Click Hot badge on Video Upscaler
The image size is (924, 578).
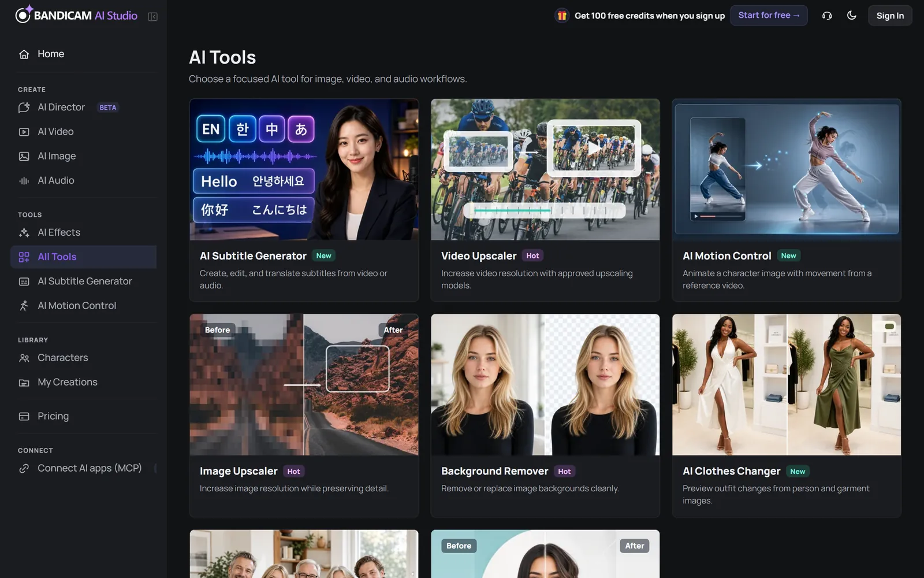coord(532,256)
